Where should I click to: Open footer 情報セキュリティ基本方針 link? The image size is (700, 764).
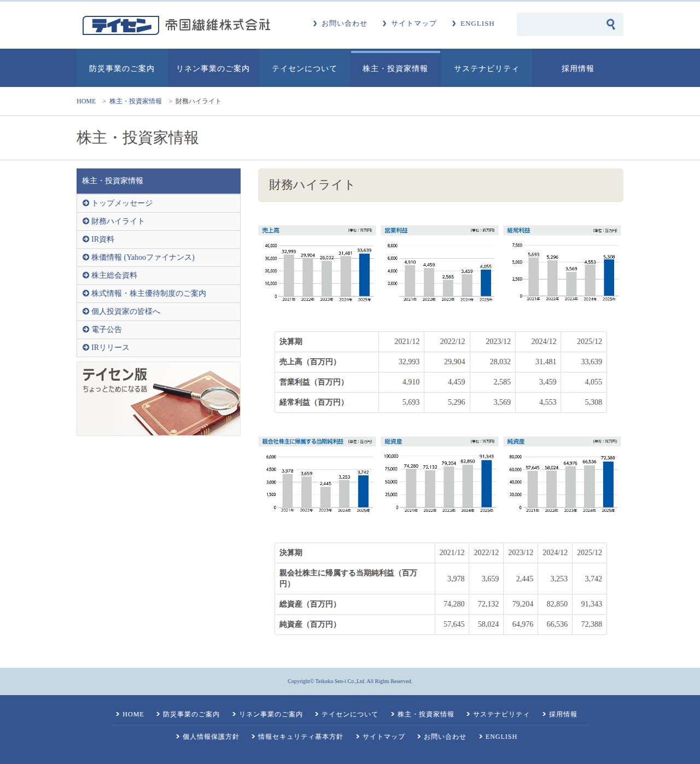pos(297,737)
